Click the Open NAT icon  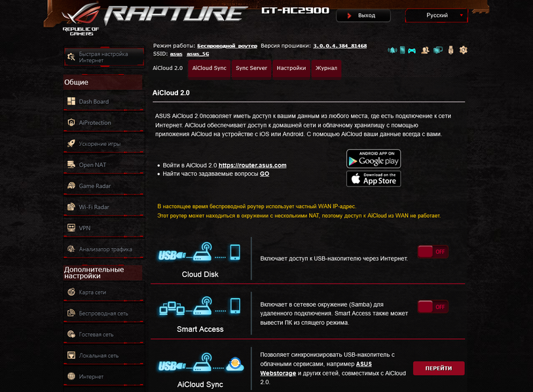coord(71,164)
